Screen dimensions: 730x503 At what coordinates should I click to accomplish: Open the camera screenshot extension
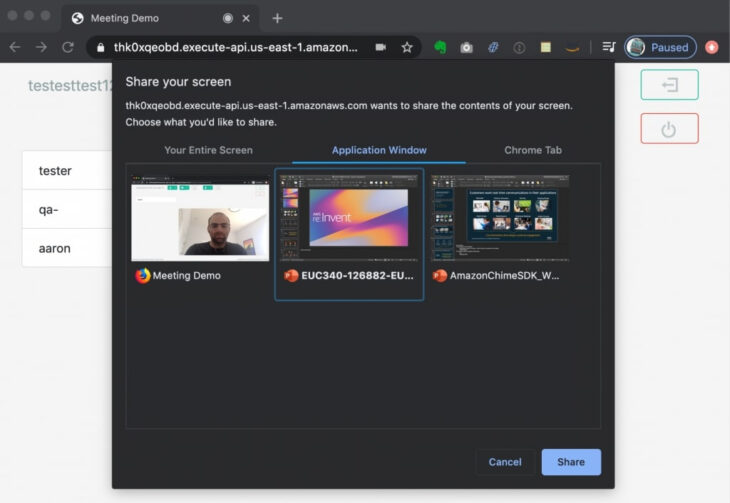coord(466,48)
